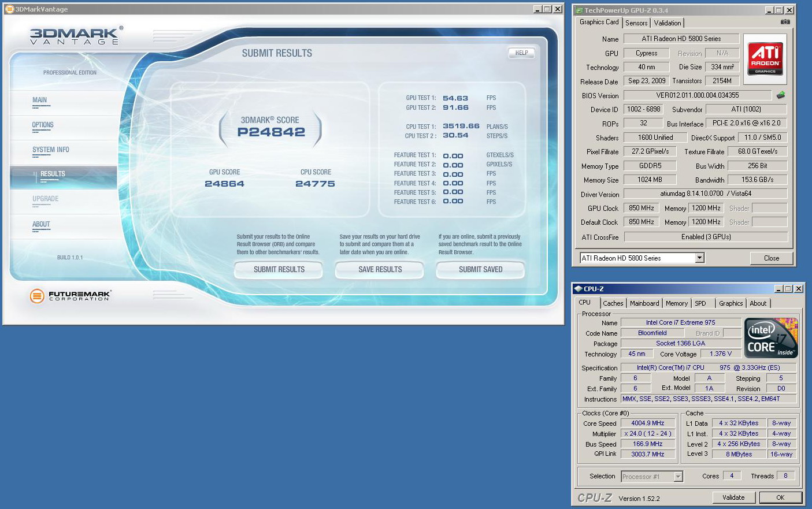Click the GPU-Z title bar icon
This screenshot has width=812, height=509.
579,10
